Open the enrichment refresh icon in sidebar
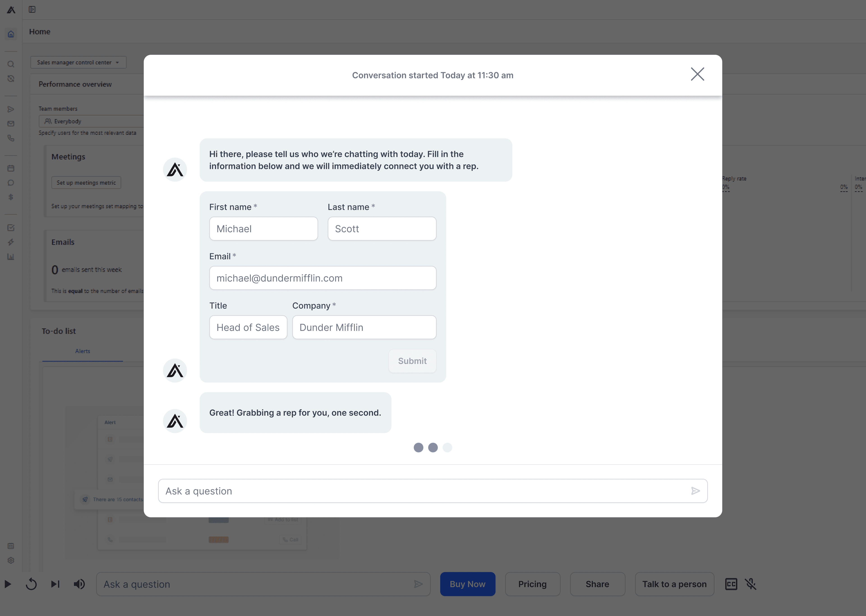Viewport: 866px width, 616px height. point(11,78)
